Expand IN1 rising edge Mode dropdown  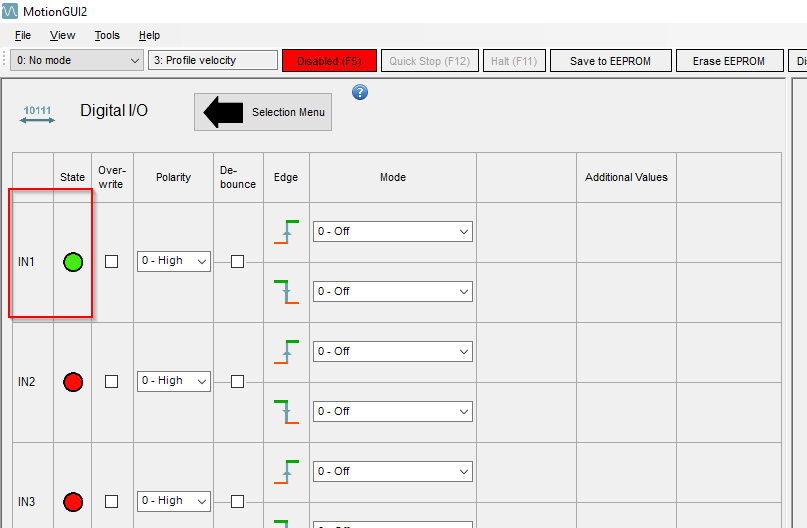[393, 232]
